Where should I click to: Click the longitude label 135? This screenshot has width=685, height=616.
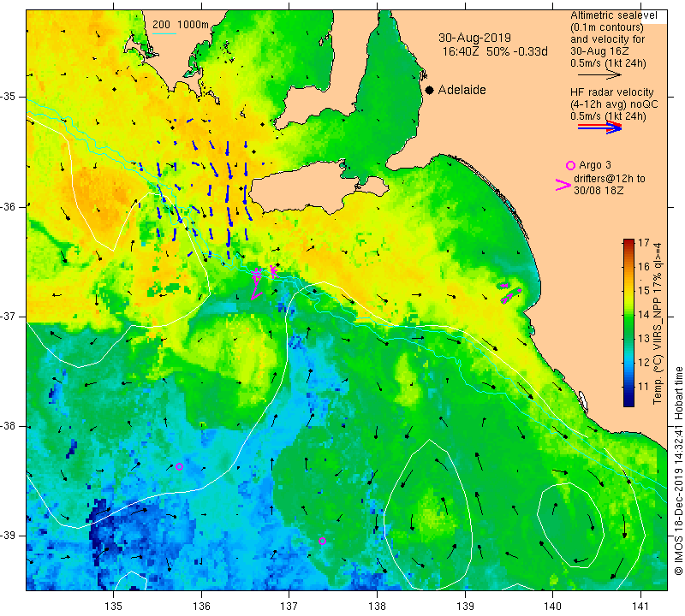click(x=114, y=607)
